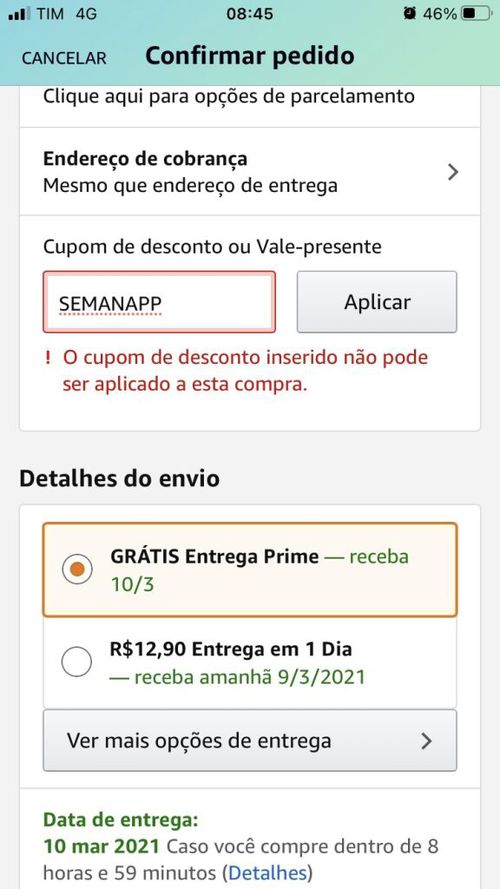The image size is (500, 889).
Task: Tap the receba 10/3 delivery date text
Action: 260,570
